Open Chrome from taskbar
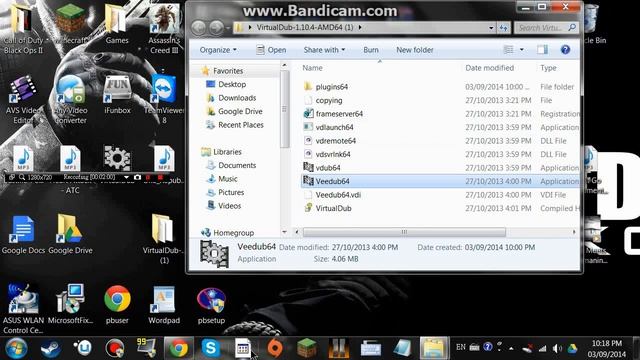 [x=178, y=348]
